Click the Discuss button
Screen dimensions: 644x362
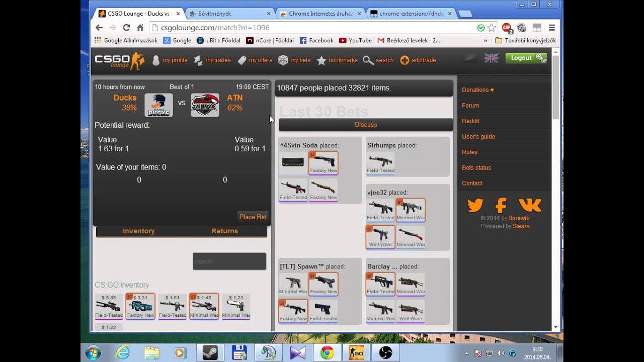click(366, 125)
